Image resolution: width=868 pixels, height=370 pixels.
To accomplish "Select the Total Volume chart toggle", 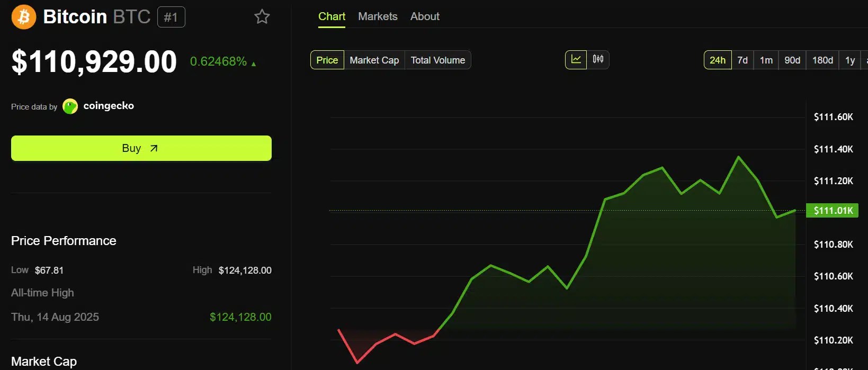I will point(438,60).
